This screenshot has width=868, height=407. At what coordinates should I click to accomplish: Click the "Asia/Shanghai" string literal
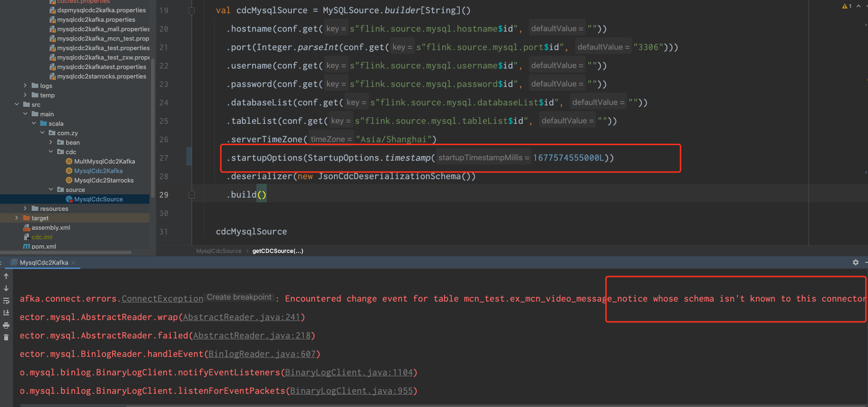click(x=394, y=139)
